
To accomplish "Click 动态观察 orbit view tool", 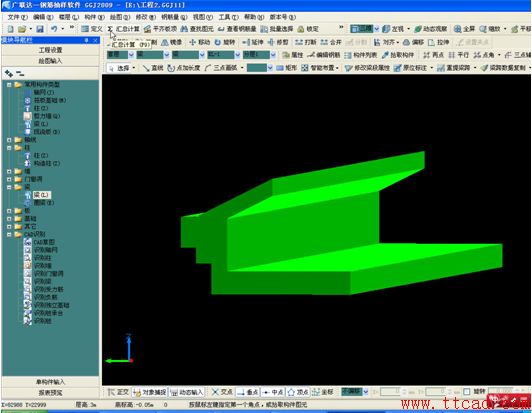I will pyautogui.click(x=431, y=29).
